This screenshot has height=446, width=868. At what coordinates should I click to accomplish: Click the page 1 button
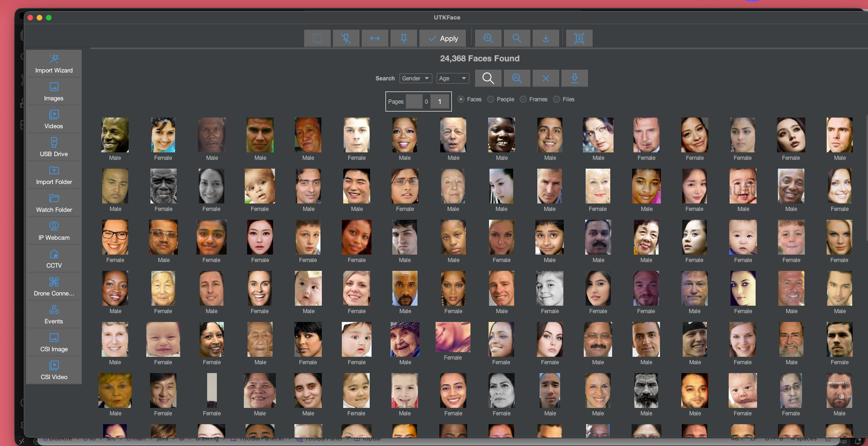click(439, 102)
